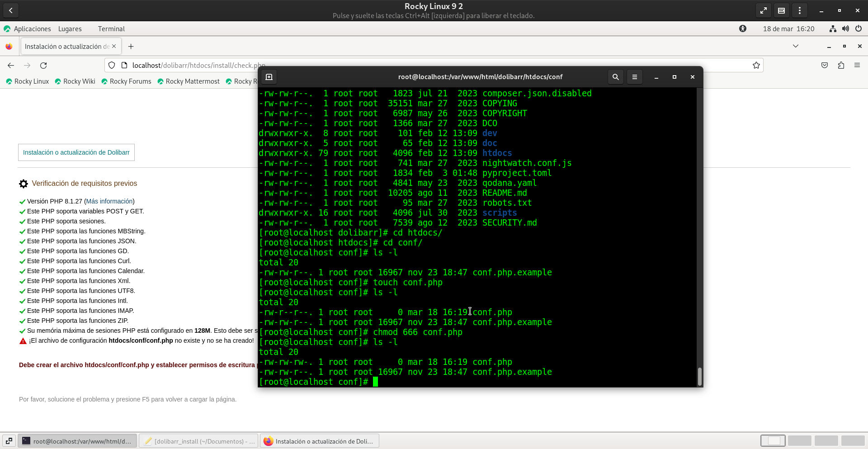Open the volume system status menu
The width and height of the screenshot is (868, 449).
click(x=845, y=29)
